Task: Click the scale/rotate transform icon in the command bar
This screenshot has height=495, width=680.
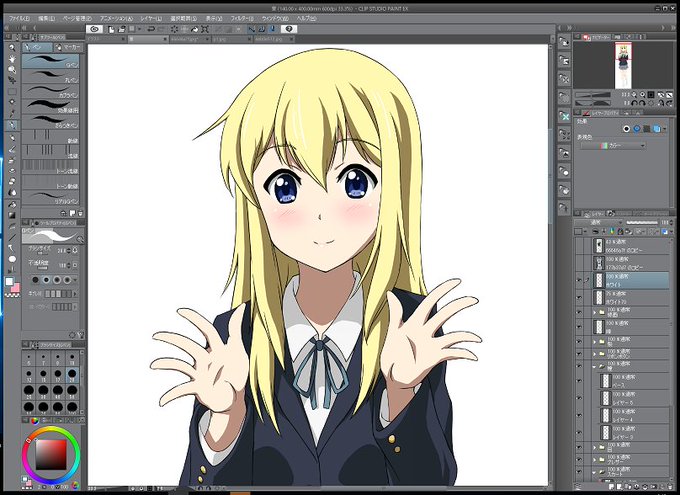Action: pyautogui.click(x=205, y=29)
